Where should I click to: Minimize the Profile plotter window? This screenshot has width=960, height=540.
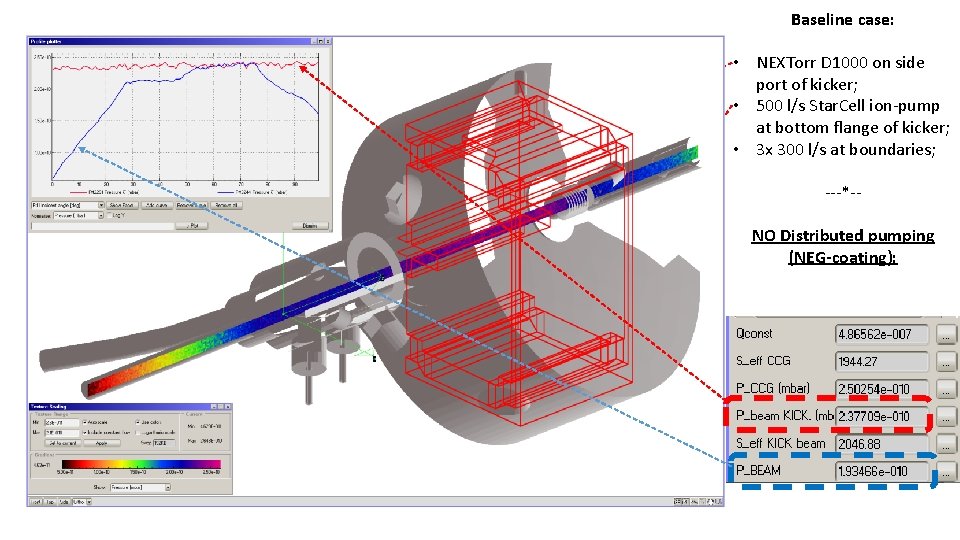(x=315, y=41)
